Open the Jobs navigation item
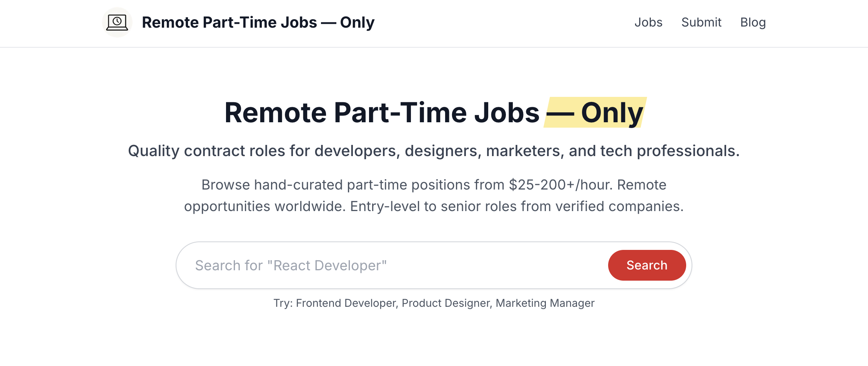 click(648, 22)
